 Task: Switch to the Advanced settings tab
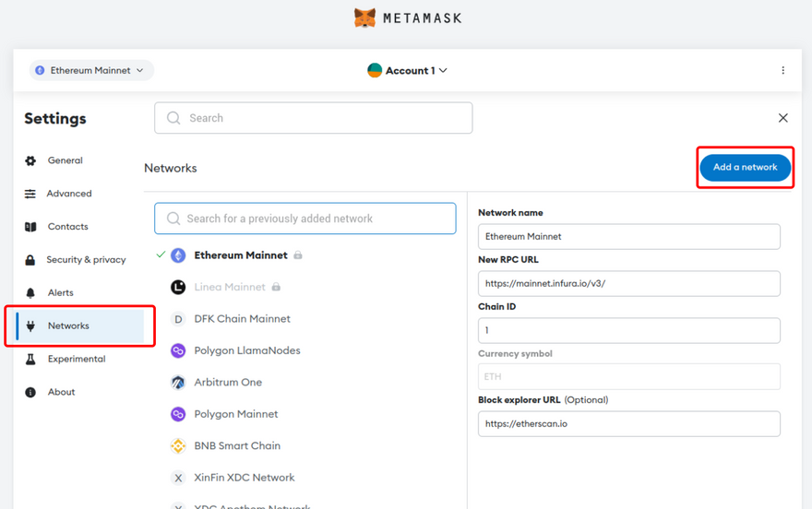pyautogui.click(x=69, y=194)
